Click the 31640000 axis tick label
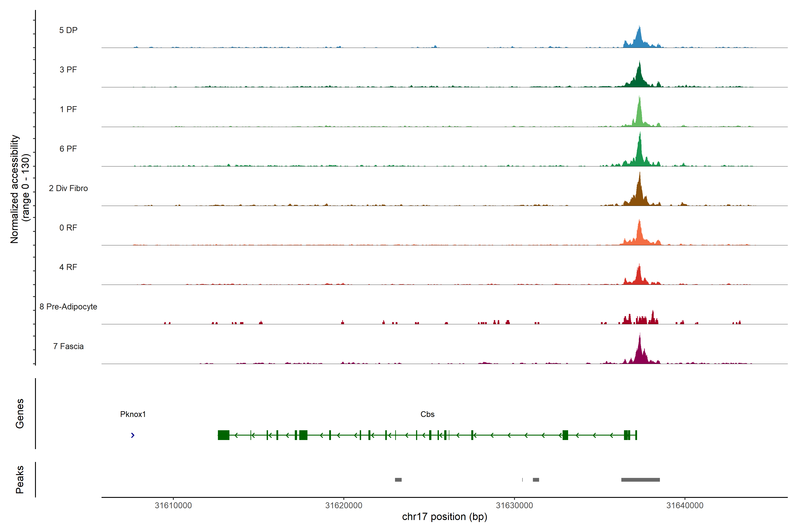Viewport: 798px width, 532px height. (685, 506)
